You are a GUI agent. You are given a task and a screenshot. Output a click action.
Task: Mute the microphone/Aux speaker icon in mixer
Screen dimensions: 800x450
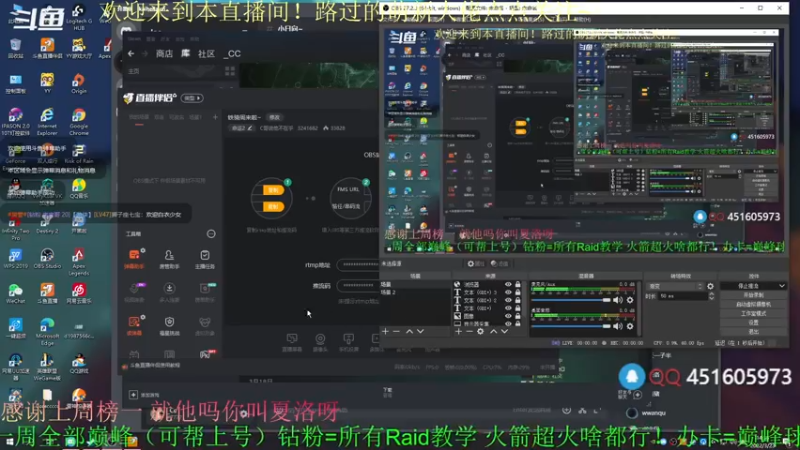(x=618, y=300)
